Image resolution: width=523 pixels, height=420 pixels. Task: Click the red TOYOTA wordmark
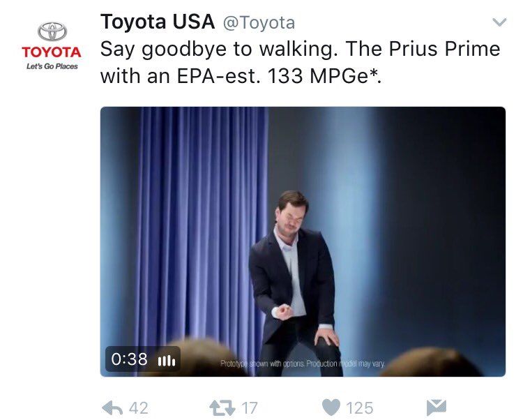point(52,52)
